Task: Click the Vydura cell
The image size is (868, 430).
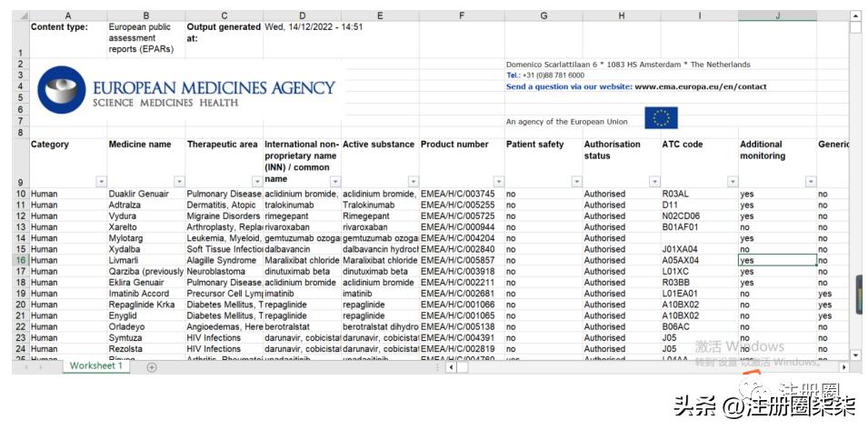Action: pos(145,215)
